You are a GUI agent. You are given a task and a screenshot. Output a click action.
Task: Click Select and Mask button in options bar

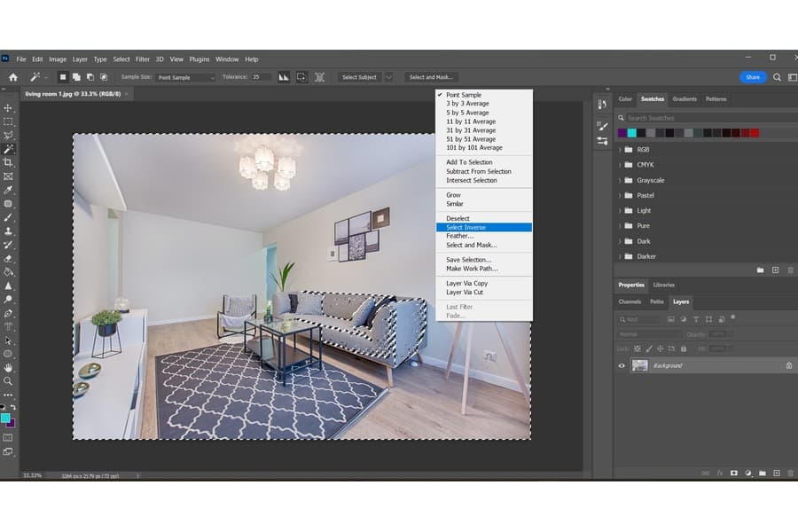click(431, 77)
